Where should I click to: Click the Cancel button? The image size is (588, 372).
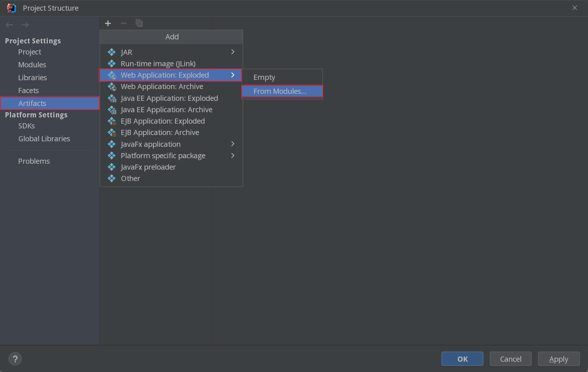pyautogui.click(x=510, y=359)
